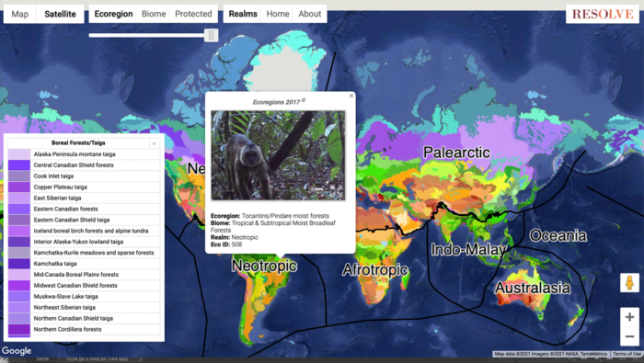
Task: Click Northeast Siberian taiga entry
Action: (84, 307)
